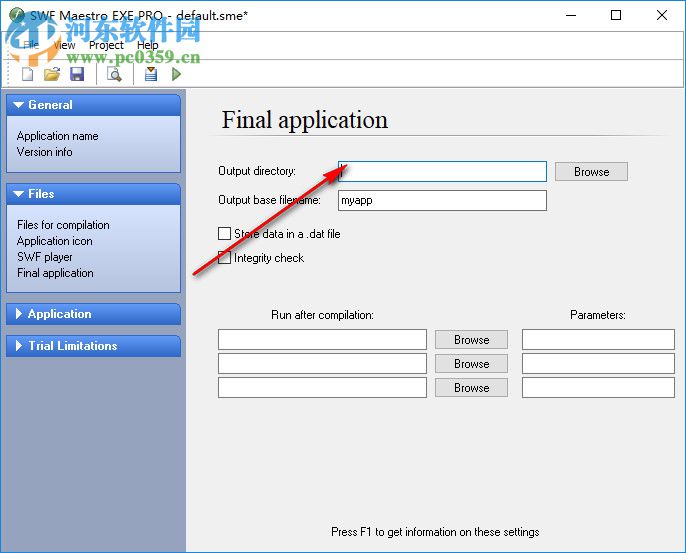Screen dimensions: 686x553
Task: Open a project using the folder icon
Action: click(52, 74)
